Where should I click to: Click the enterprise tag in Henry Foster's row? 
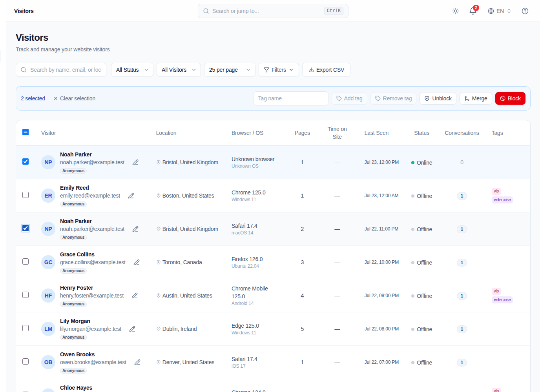point(502,300)
